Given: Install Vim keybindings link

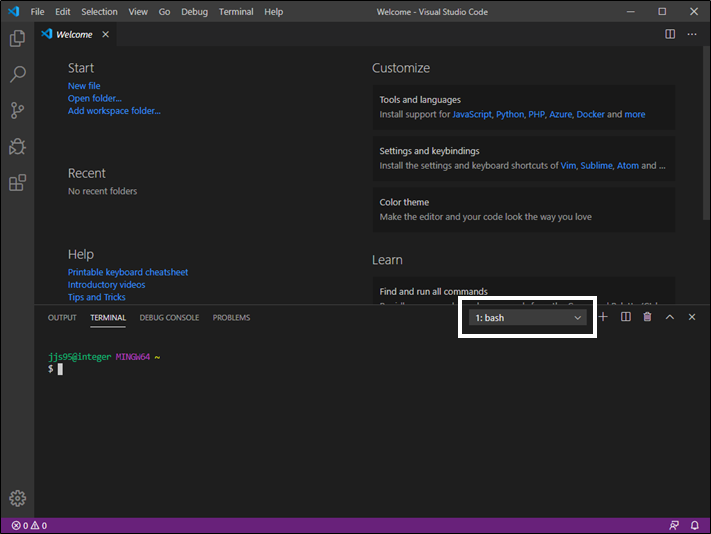Looking at the screenshot, I should (x=568, y=165).
